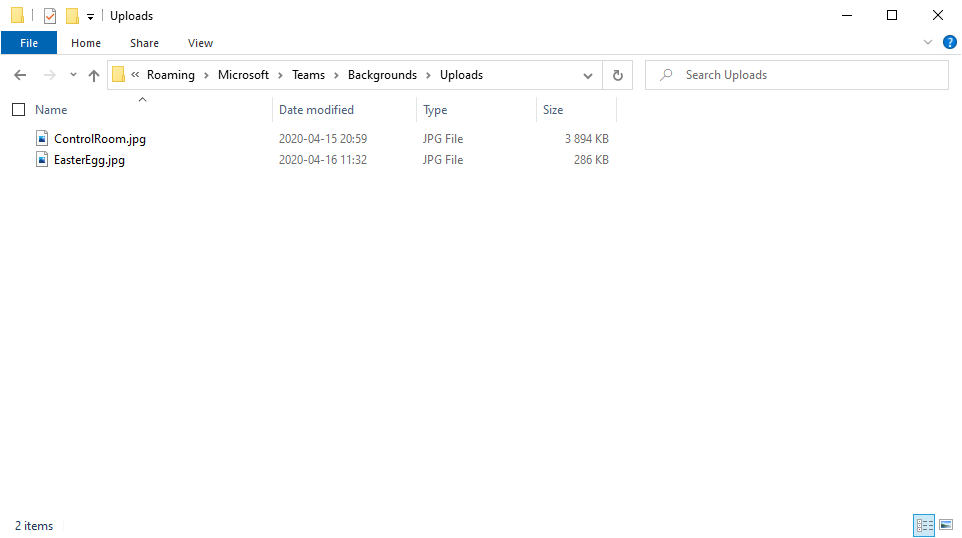Switch to Large icons view in status bar
This screenshot has width=962, height=538.
946,525
